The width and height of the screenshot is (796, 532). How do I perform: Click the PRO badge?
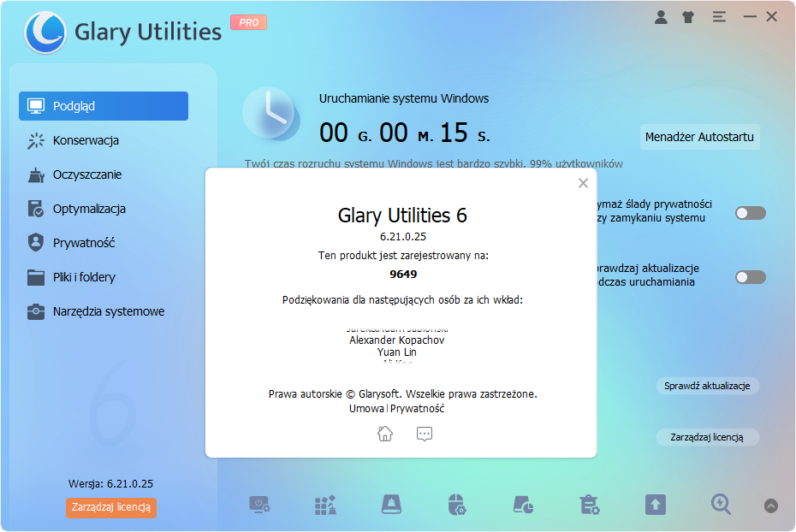pyautogui.click(x=248, y=22)
